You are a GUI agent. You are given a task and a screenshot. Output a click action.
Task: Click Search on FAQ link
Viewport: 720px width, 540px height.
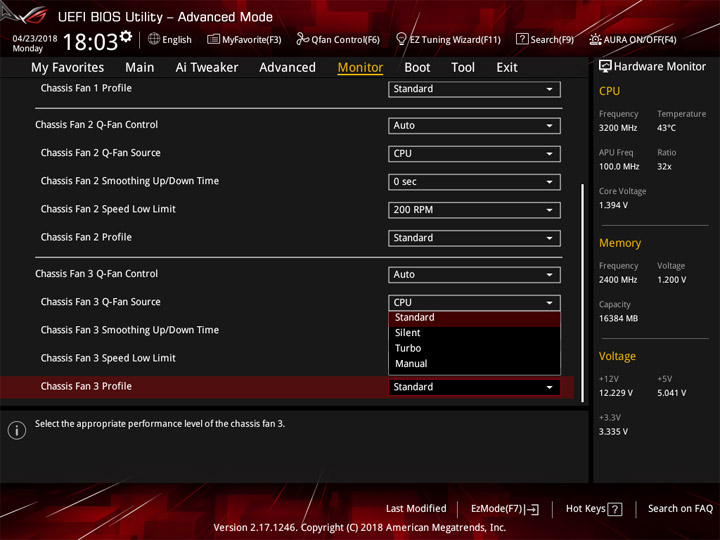[x=680, y=509]
